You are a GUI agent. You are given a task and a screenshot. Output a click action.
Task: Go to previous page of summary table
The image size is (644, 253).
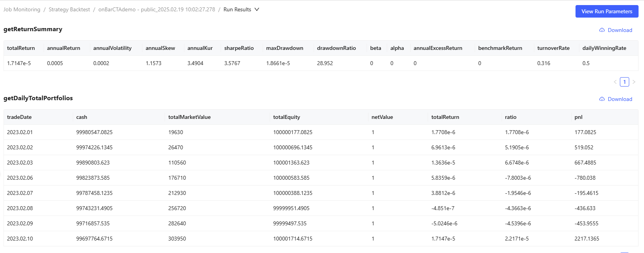coord(615,82)
